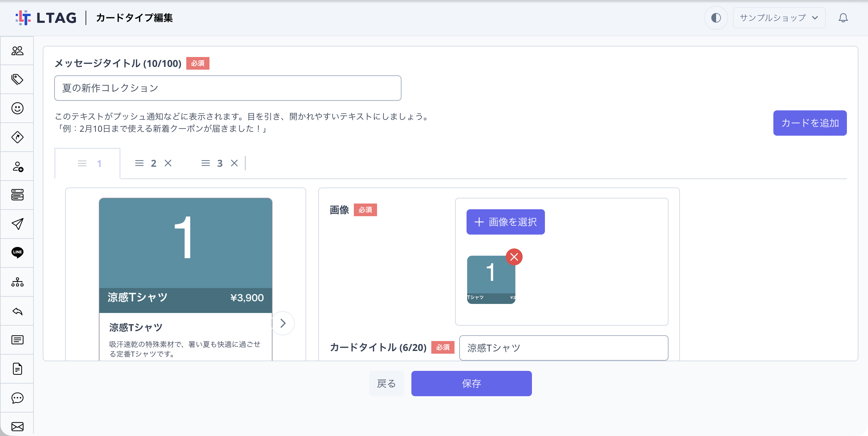Image resolution: width=868 pixels, height=436 pixels.
Task: Click the reply arrow sidebar icon
Action: tap(17, 311)
